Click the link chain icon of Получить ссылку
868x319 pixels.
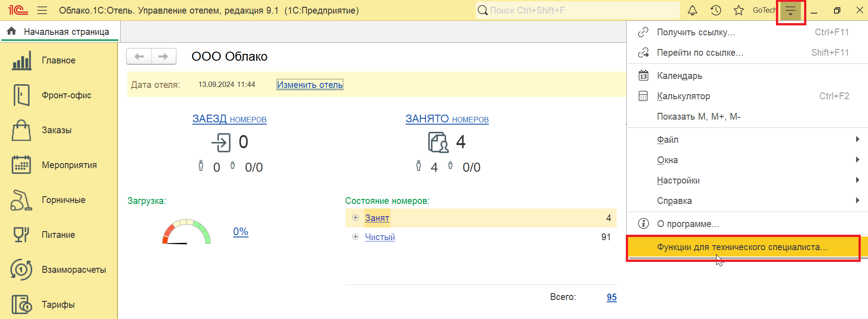643,32
